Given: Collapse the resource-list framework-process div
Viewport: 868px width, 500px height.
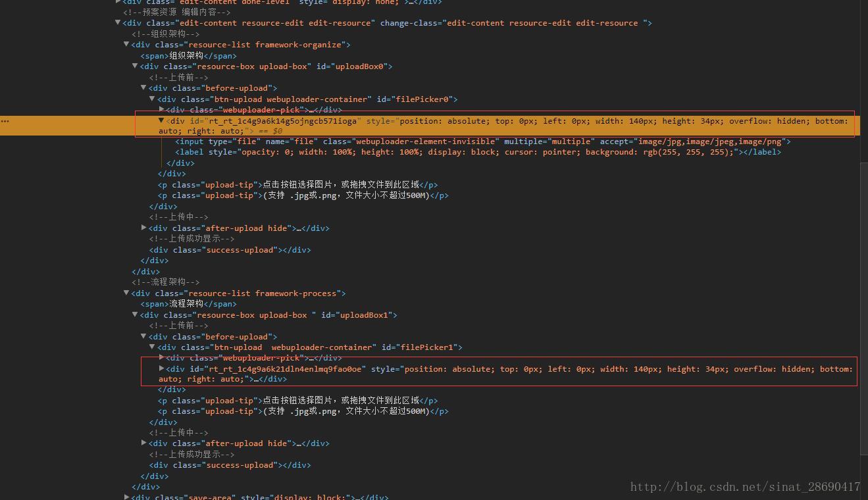Looking at the screenshot, I should click(126, 293).
